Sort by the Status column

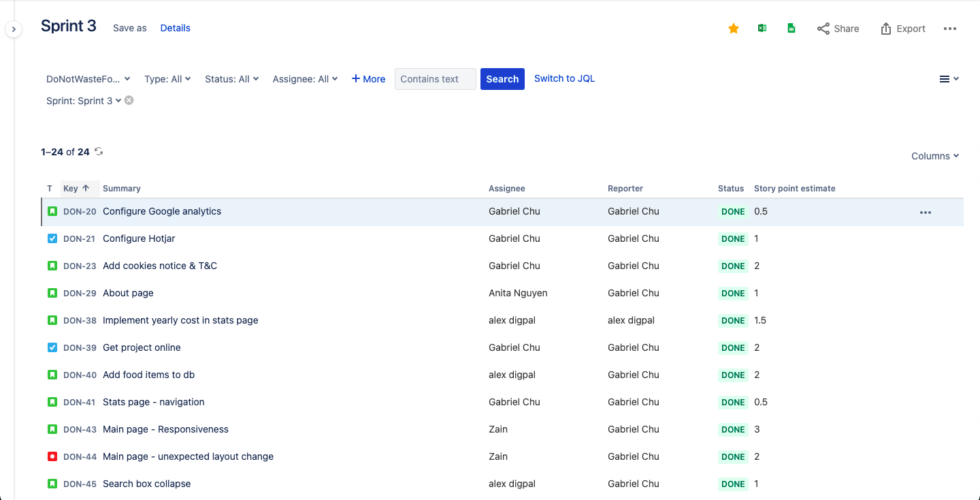[731, 188]
